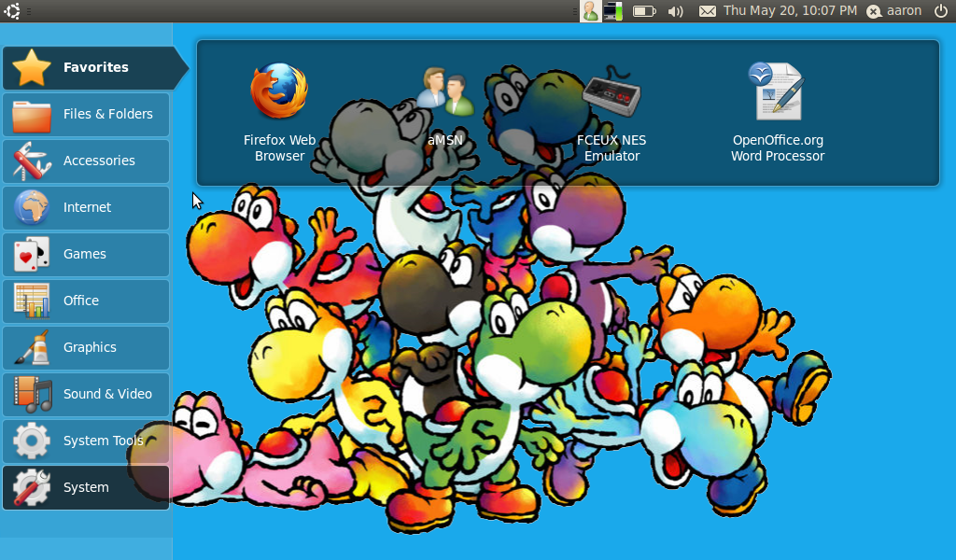This screenshot has height=560, width=956.
Task: Show the Games category
Action: click(x=86, y=254)
